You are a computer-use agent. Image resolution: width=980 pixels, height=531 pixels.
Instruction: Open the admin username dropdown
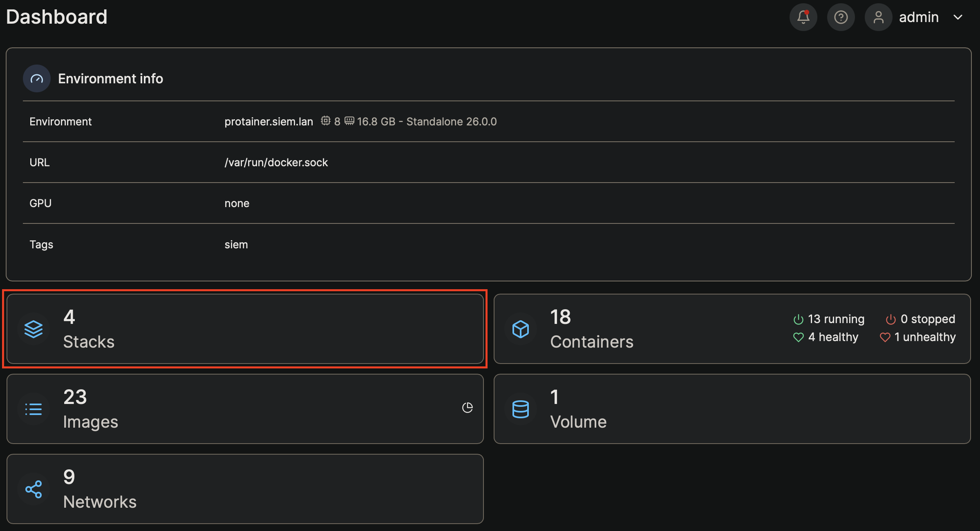point(919,17)
